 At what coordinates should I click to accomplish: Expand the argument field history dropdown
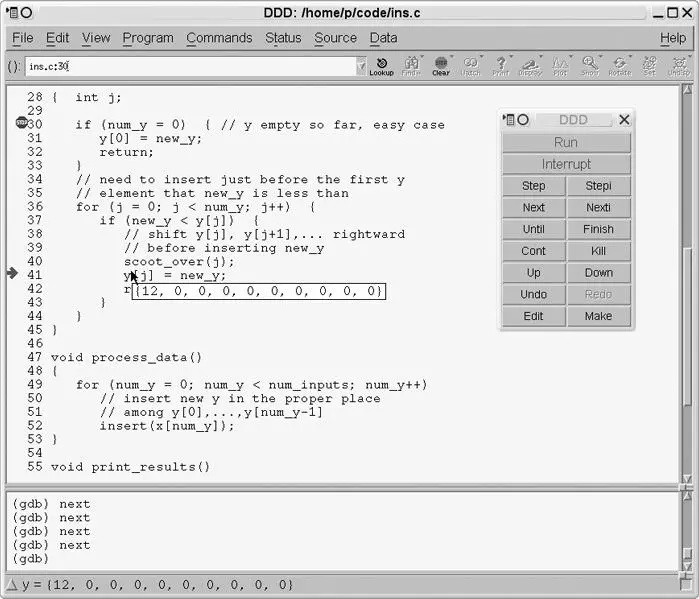[361, 67]
